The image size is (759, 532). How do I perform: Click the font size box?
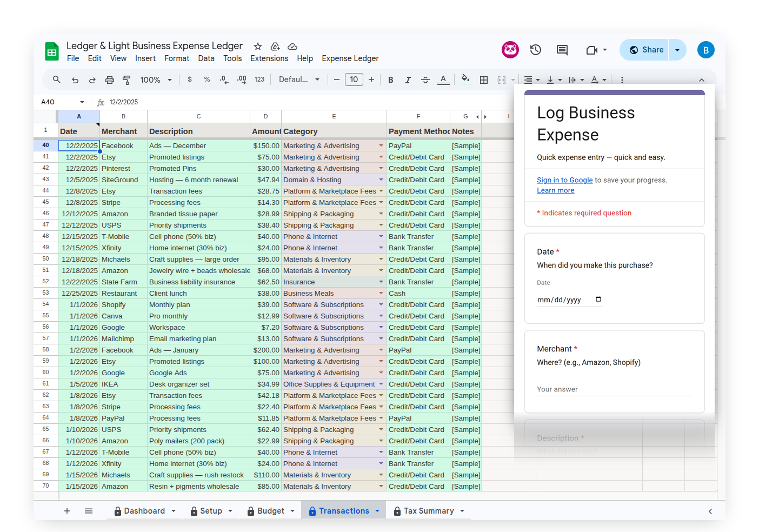coord(354,79)
